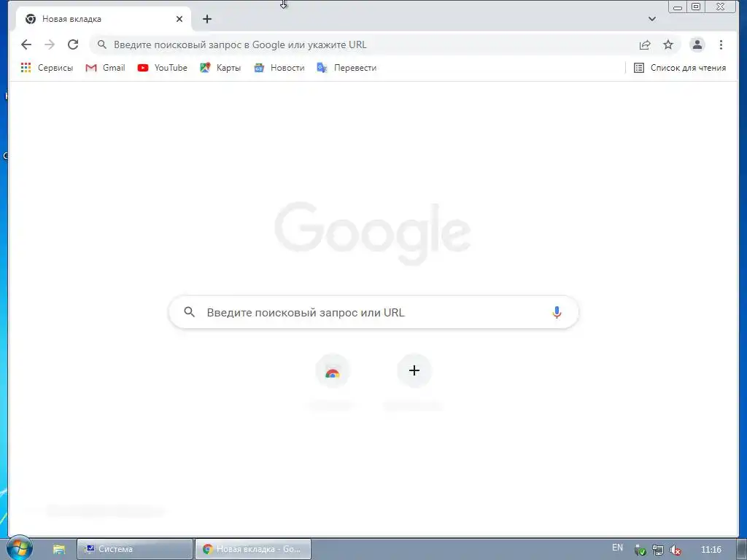
Task: Open the 11:16 taskbar clock
Action: coord(711,550)
